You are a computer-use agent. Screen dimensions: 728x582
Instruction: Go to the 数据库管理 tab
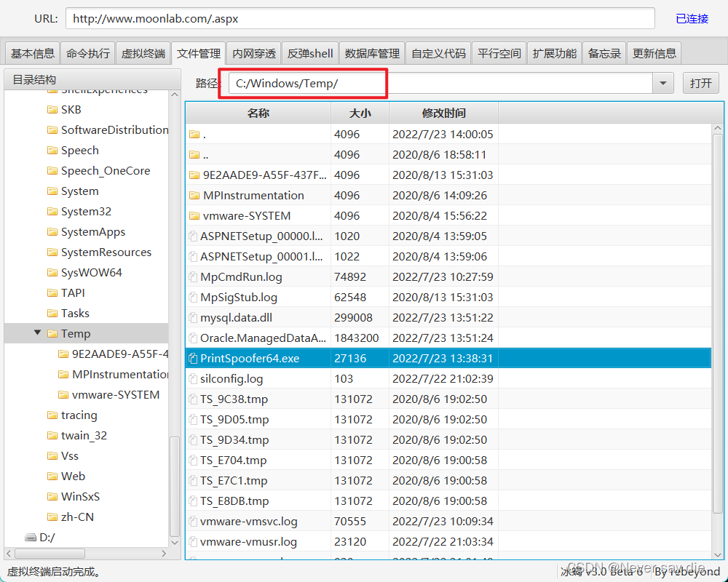(x=372, y=53)
